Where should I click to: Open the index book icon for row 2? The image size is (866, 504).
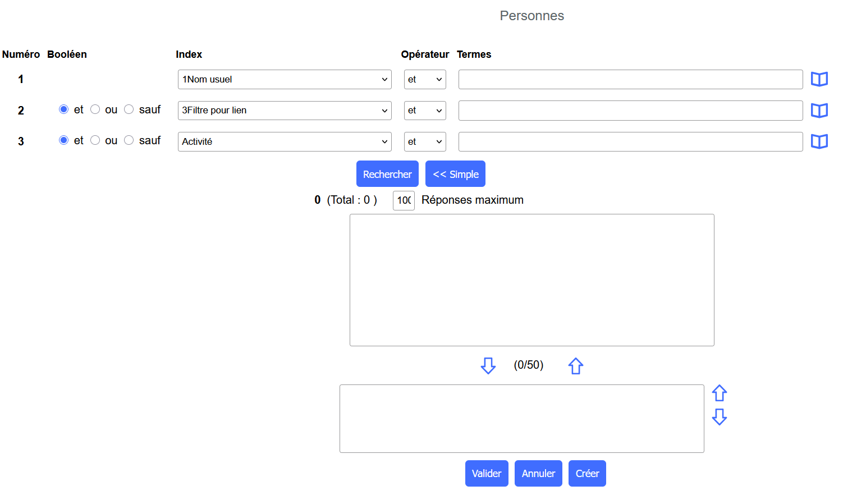coord(819,111)
